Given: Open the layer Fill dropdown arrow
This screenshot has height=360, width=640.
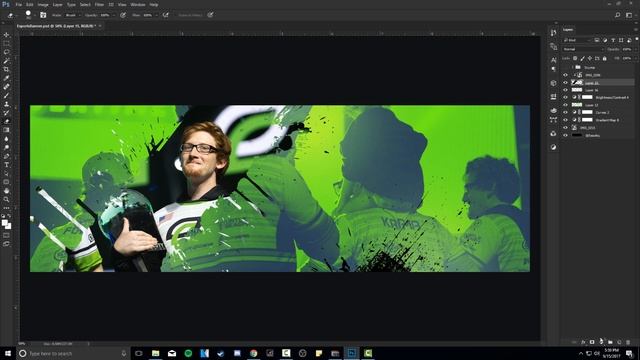Looking at the screenshot, I should [636, 58].
